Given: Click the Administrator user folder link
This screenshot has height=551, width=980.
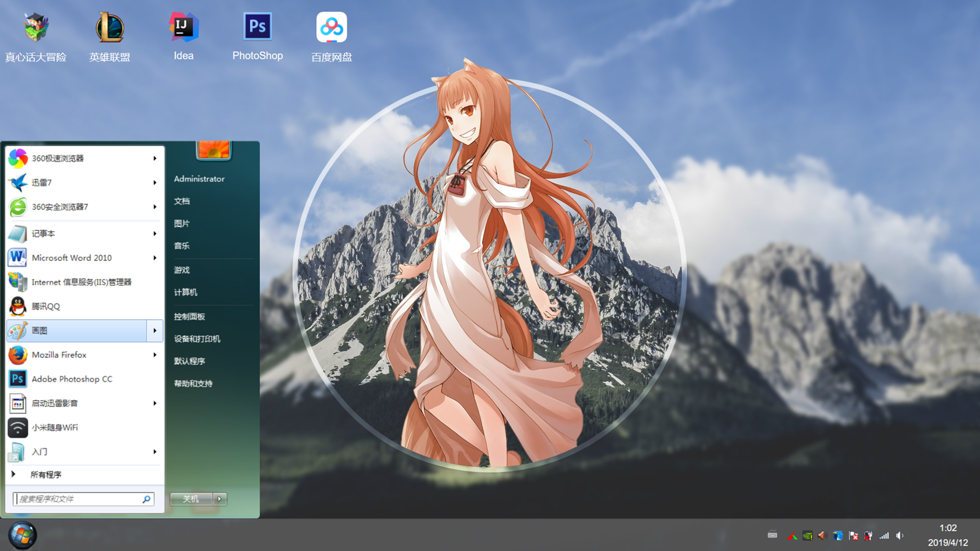Looking at the screenshot, I should [x=199, y=179].
